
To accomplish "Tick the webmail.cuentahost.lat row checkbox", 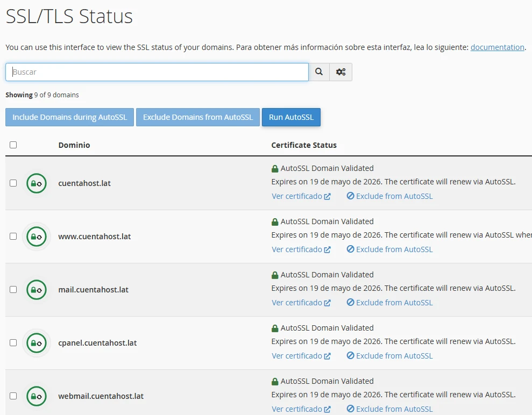I will point(13,396).
